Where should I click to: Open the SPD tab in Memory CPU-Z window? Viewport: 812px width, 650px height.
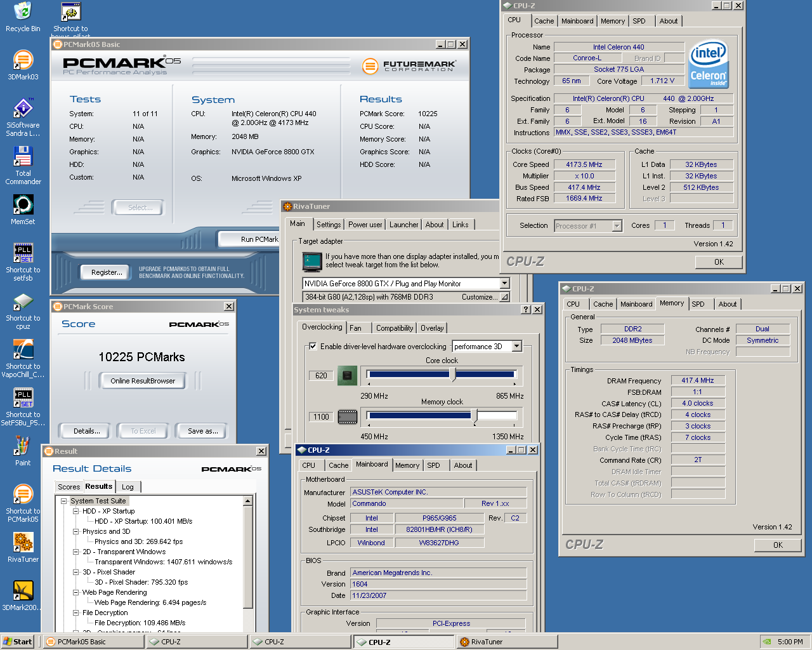(698, 304)
